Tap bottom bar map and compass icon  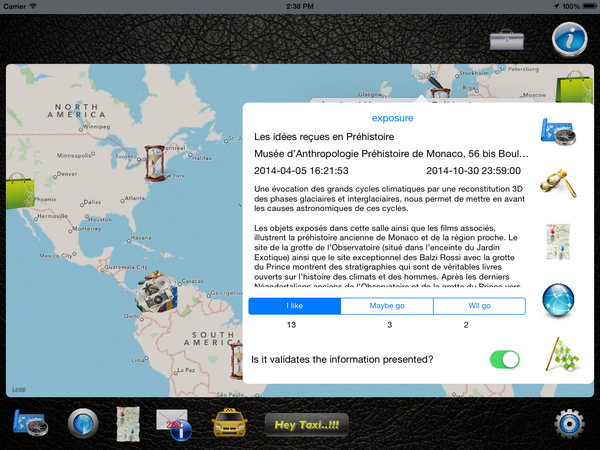point(30,423)
